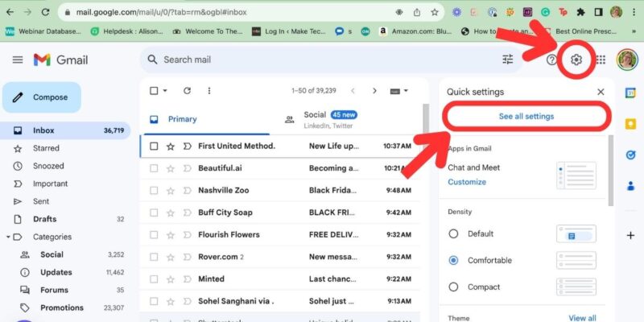This screenshot has width=644, height=322.
Task: Tick the Sohel Sanghani email checkbox
Action: 154,301
